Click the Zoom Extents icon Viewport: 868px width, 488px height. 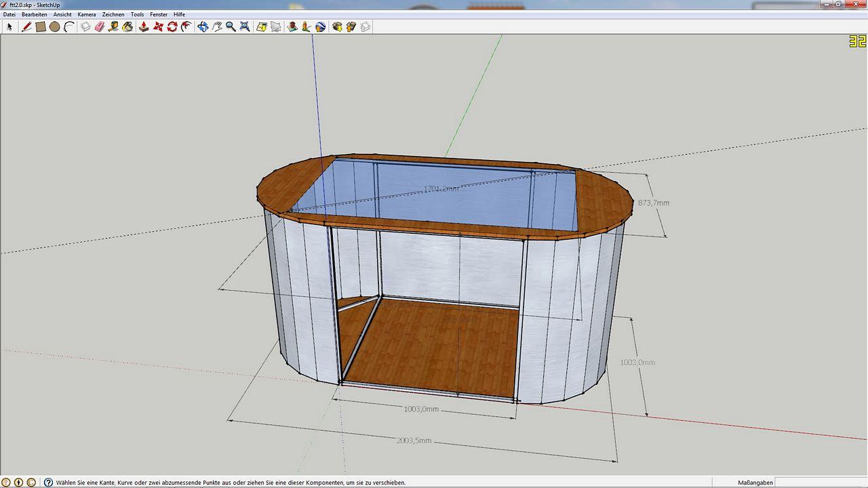point(245,27)
